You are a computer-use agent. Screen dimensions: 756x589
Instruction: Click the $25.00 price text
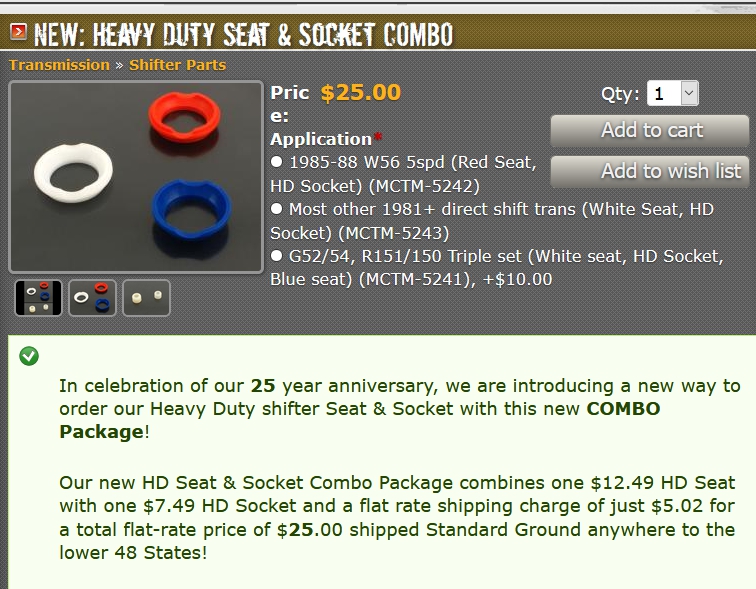360,93
